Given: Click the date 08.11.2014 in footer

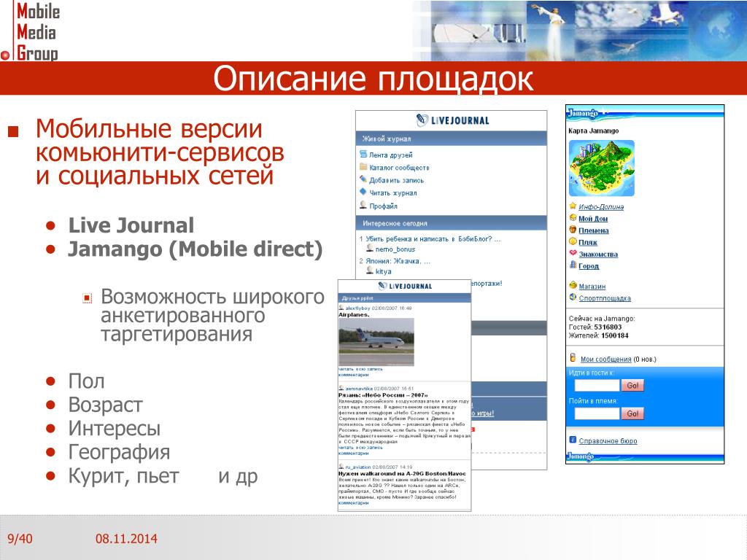Looking at the screenshot, I should 126,539.
